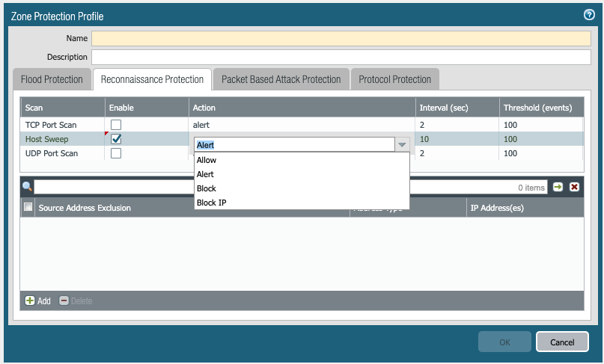The width and height of the screenshot is (604, 364).
Task: Select the Reconnaissance Protection tab
Action: (x=152, y=79)
